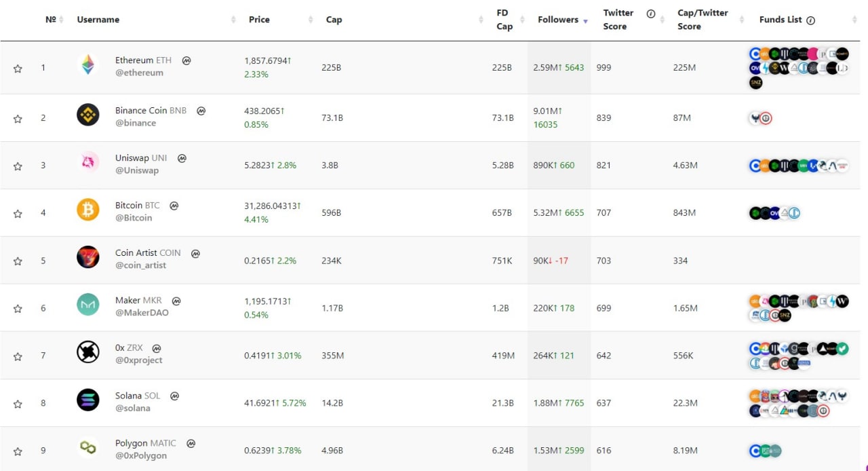Click the Ethereum logo icon
Image resolution: width=868 pixels, height=471 pixels.
(88, 65)
